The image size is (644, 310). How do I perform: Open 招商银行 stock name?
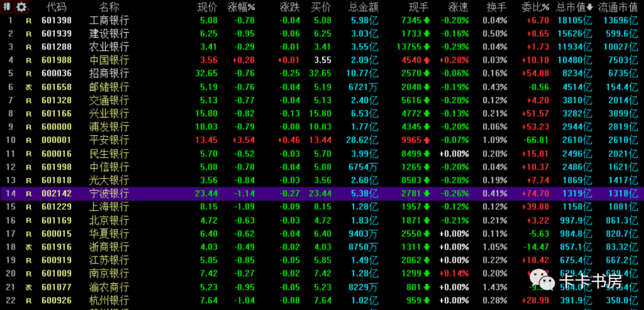pyautogui.click(x=109, y=73)
